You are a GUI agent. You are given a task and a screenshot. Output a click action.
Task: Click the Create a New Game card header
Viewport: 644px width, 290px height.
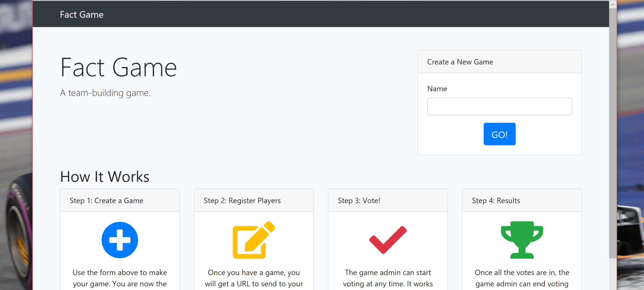click(499, 62)
